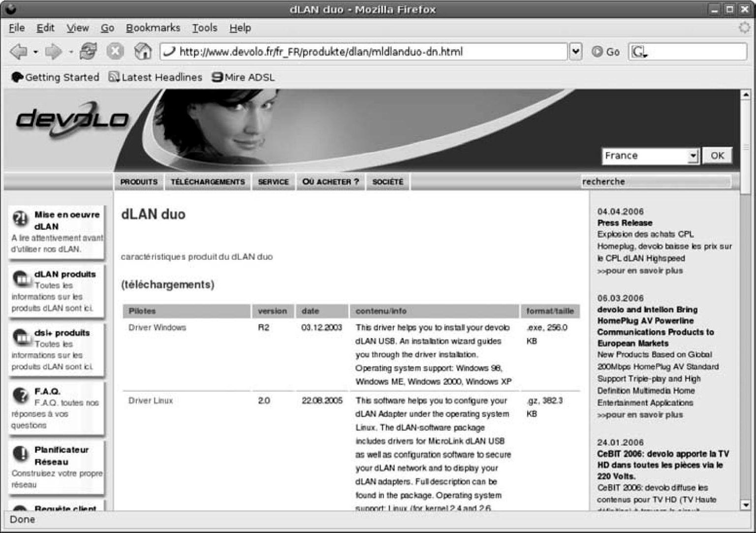Image resolution: width=756 pixels, height=533 pixels.
Task: Reload the page with the Reload icon
Action: 89,51
